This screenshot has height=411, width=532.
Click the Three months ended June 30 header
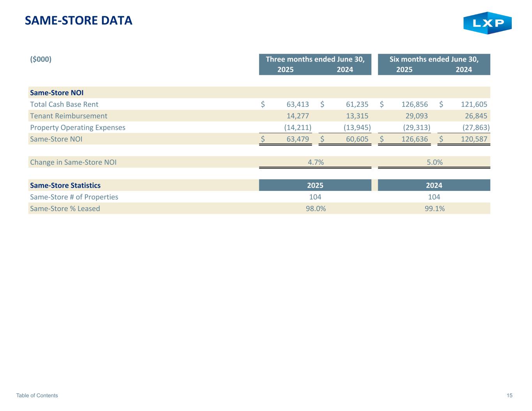pyautogui.click(x=315, y=59)
